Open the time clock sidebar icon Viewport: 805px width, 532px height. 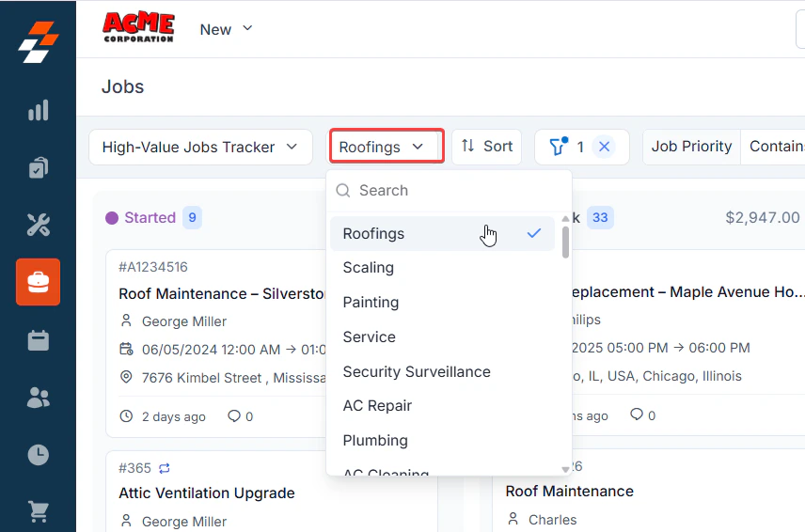[x=38, y=455]
